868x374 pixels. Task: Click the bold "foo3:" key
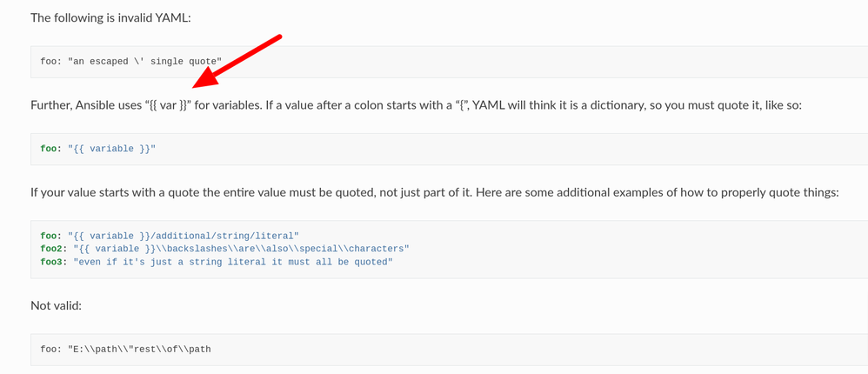tap(54, 262)
